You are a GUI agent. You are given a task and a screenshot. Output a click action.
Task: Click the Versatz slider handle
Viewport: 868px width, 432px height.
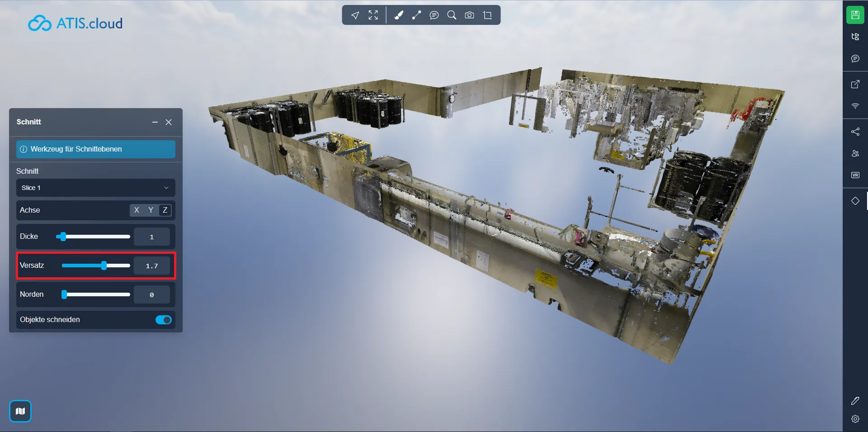coord(104,266)
